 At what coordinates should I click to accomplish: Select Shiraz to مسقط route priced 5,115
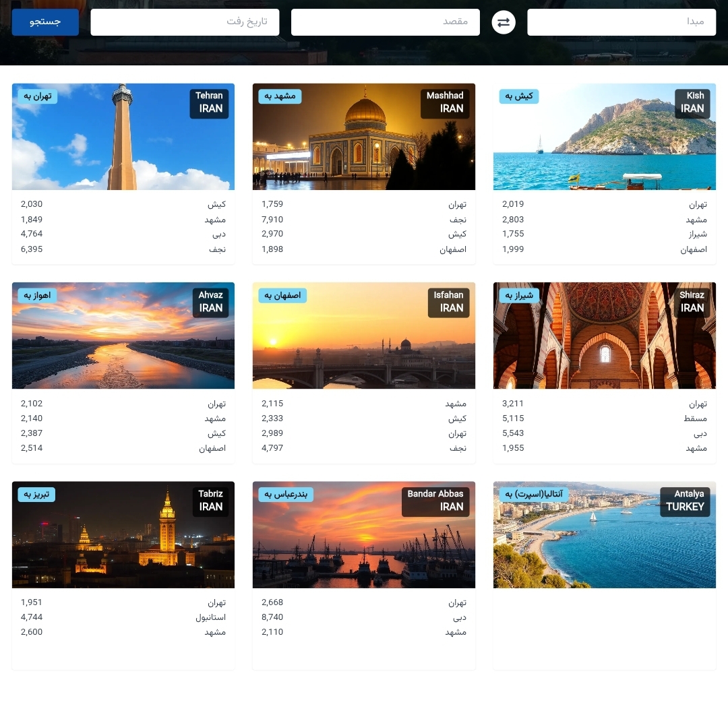pyautogui.click(x=604, y=418)
